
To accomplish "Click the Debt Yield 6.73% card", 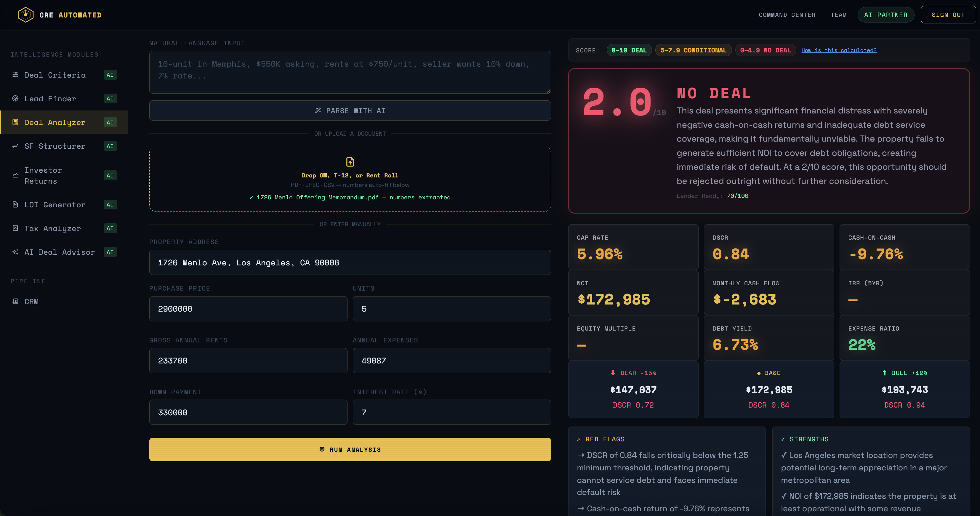I will (768, 338).
